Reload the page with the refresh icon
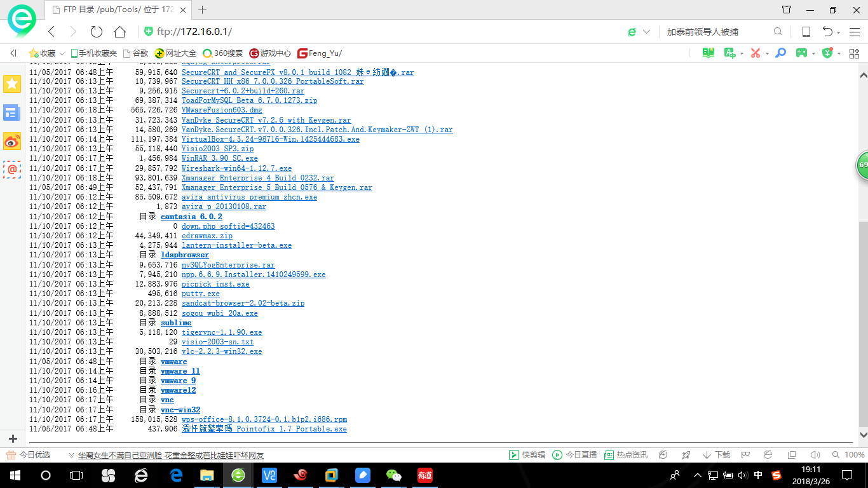Screen dimensions: 868x488 pos(97,32)
